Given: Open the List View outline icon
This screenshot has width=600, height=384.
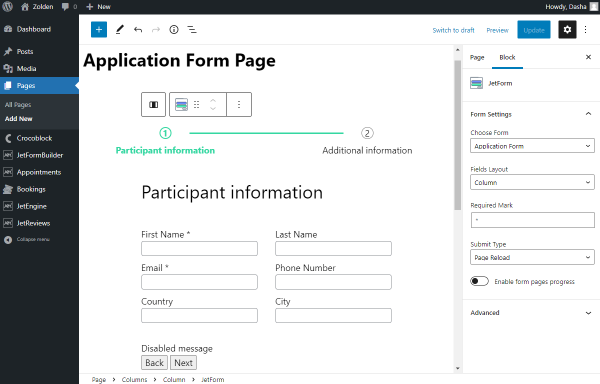Looking at the screenshot, I should (192, 29).
